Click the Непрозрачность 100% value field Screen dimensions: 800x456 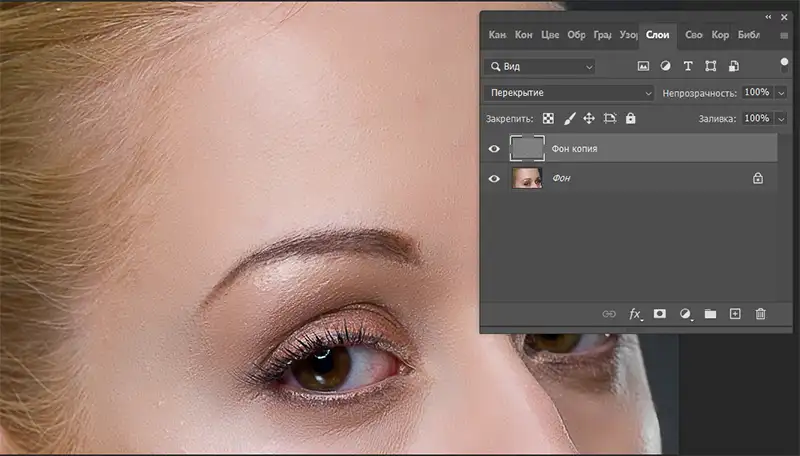757,92
